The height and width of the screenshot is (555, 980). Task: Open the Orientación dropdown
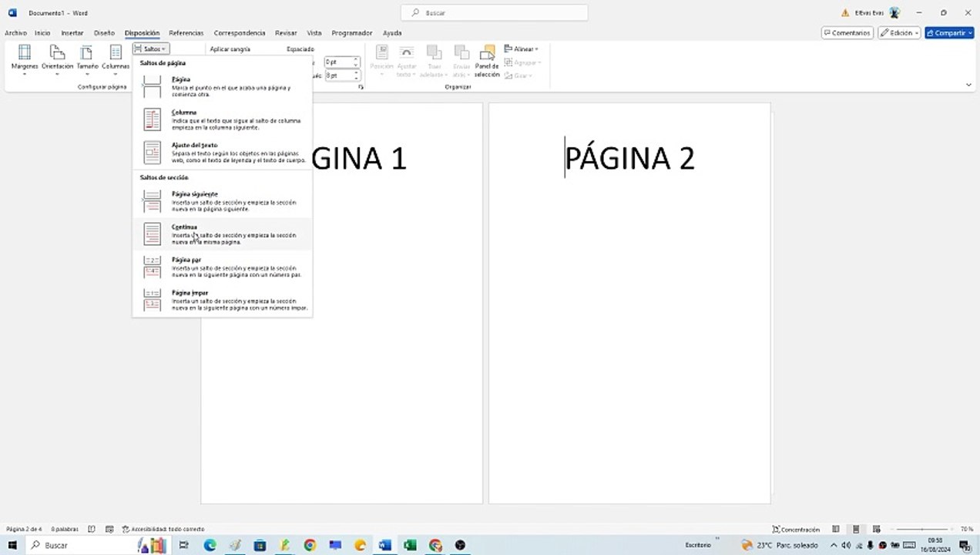pyautogui.click(x=57, y=59)
